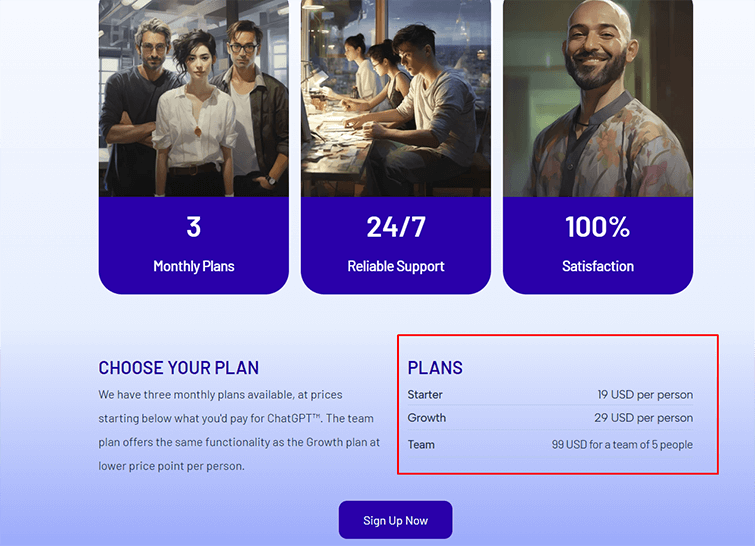Select the three-person team photo
This screenshot has height=546, width=755.
(x=194, y=98)
